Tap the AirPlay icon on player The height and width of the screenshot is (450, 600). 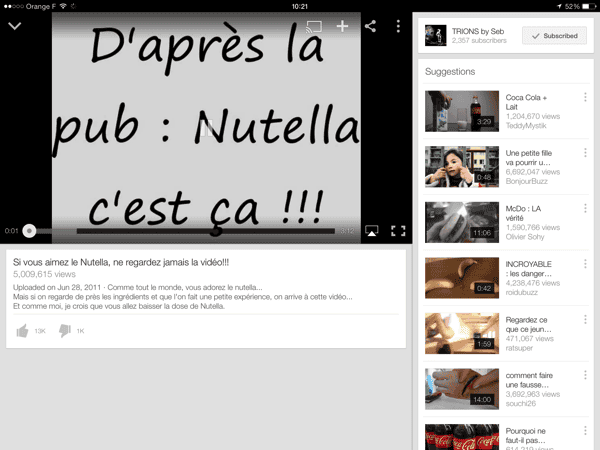point(371,231)
